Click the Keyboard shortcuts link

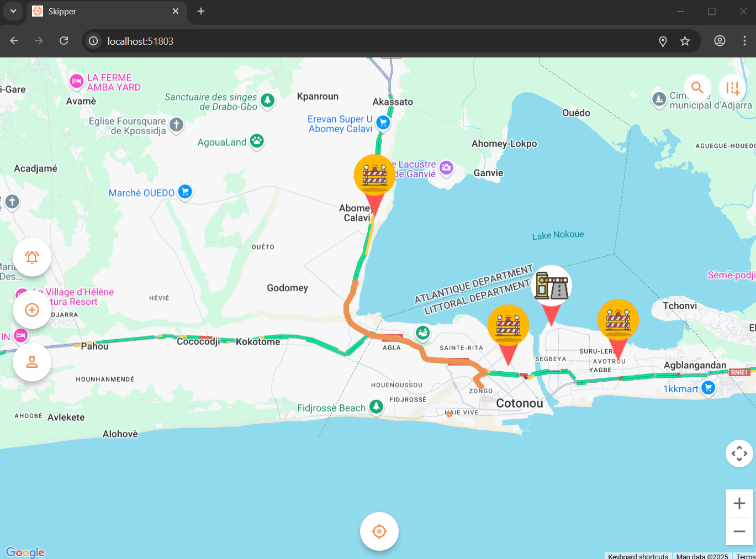pos(638,556)
